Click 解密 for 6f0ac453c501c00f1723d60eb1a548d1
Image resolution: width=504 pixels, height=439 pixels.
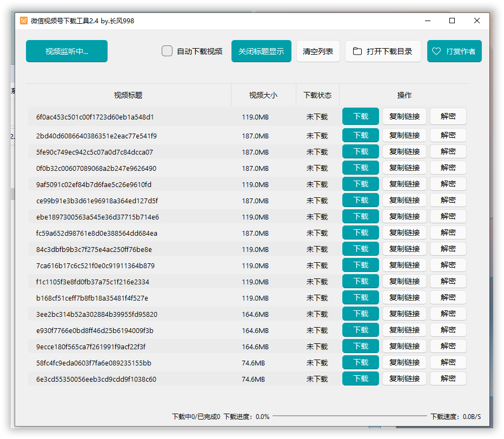448,116
